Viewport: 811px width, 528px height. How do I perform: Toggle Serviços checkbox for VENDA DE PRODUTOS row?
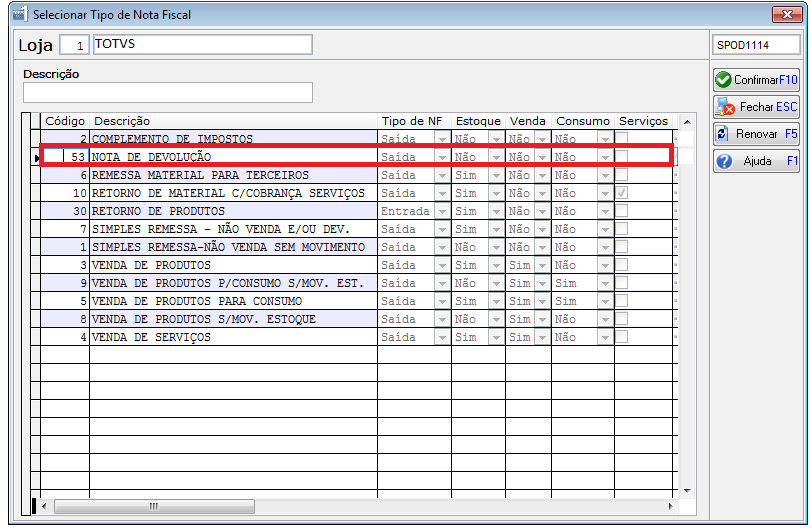pos(622,264)
